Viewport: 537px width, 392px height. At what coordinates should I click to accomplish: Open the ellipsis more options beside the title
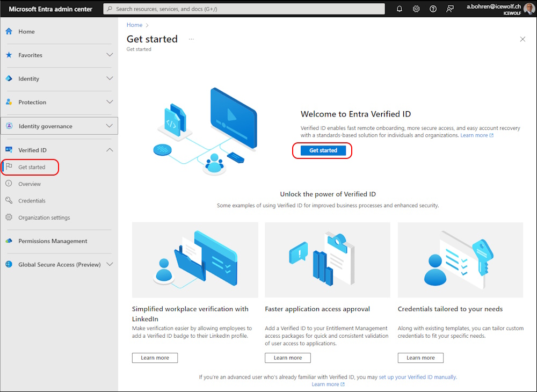191,39
